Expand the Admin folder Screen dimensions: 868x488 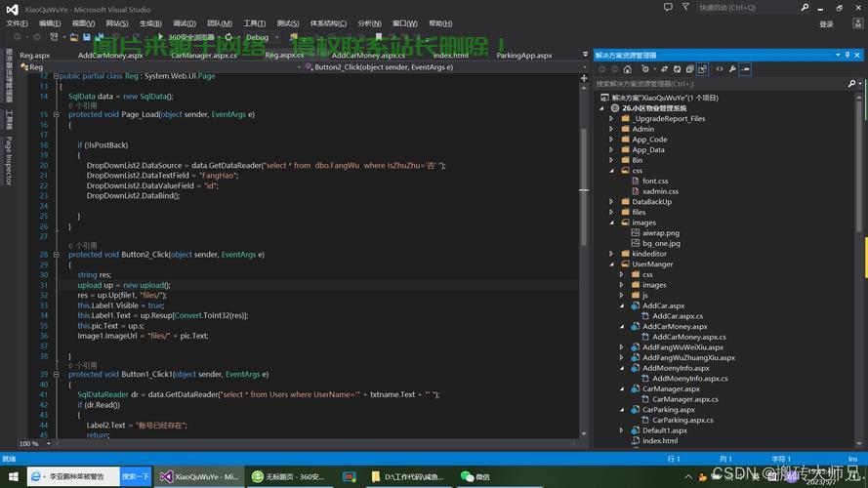click(611, 129)
